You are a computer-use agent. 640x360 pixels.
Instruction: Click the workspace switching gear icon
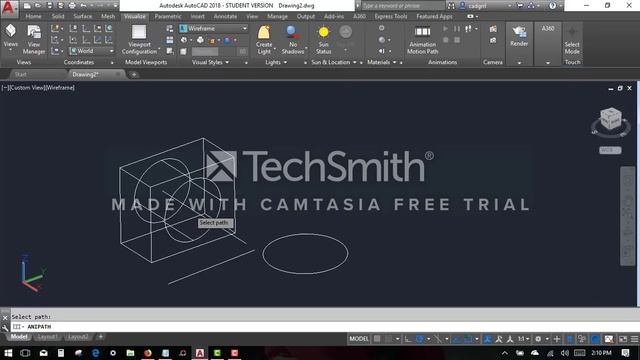pos(538,339)
